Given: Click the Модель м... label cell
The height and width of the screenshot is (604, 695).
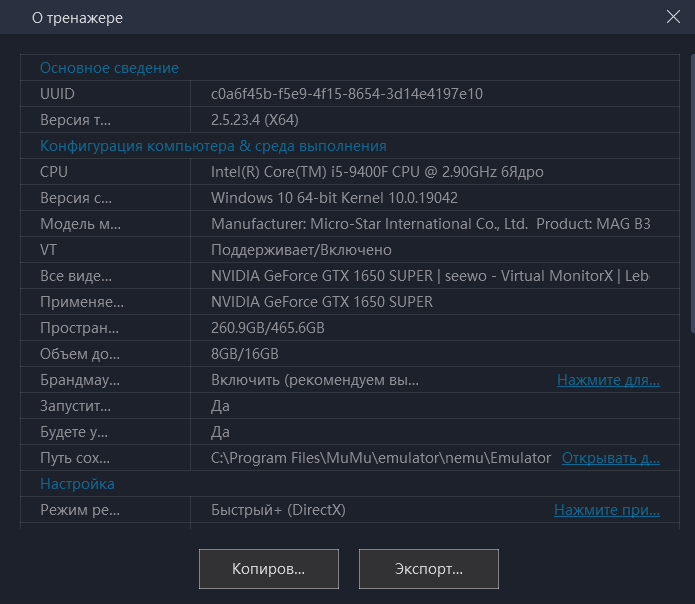Looking at the screenshot, I should (105, 224).
